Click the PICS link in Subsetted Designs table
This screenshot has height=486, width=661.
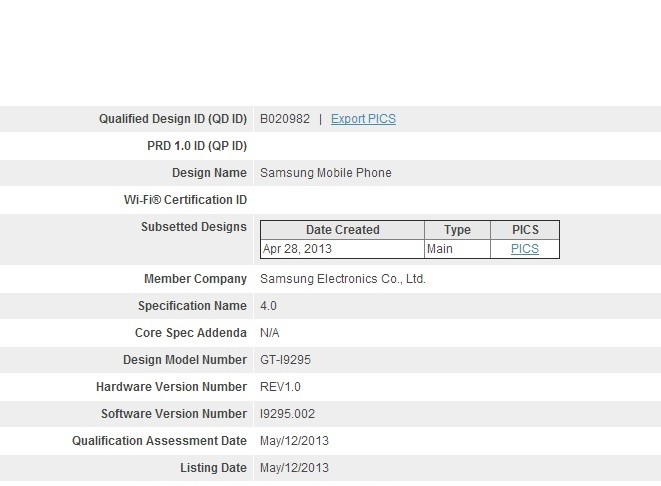(525, 249)
